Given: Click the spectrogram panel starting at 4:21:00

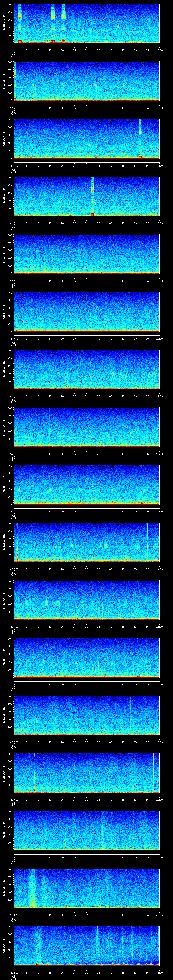Looking at the screenshot, I should [87, 427].
